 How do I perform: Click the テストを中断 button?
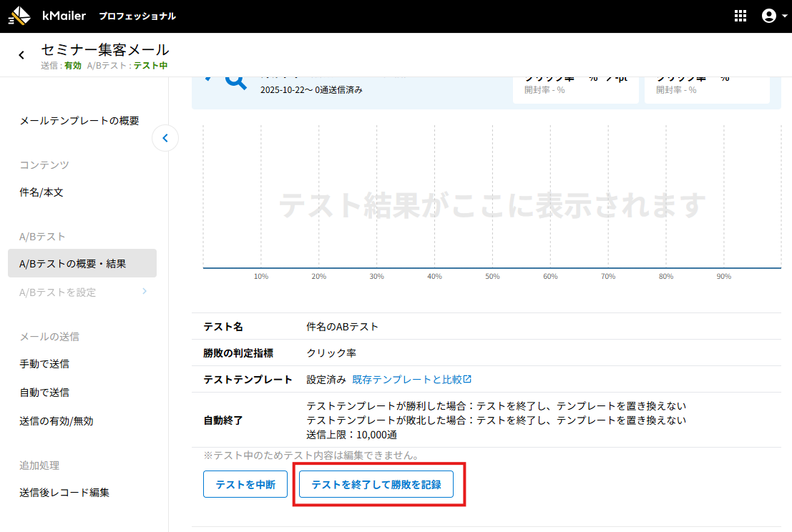(x=245, y=484)
